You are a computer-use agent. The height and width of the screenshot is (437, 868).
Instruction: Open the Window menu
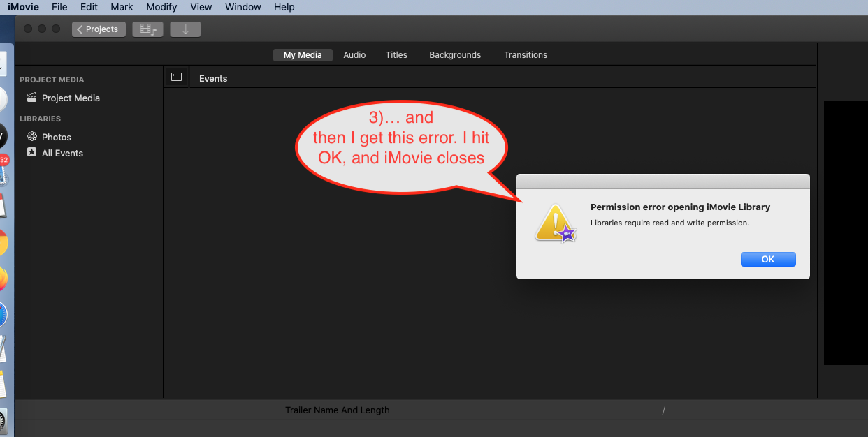point(243,7)
